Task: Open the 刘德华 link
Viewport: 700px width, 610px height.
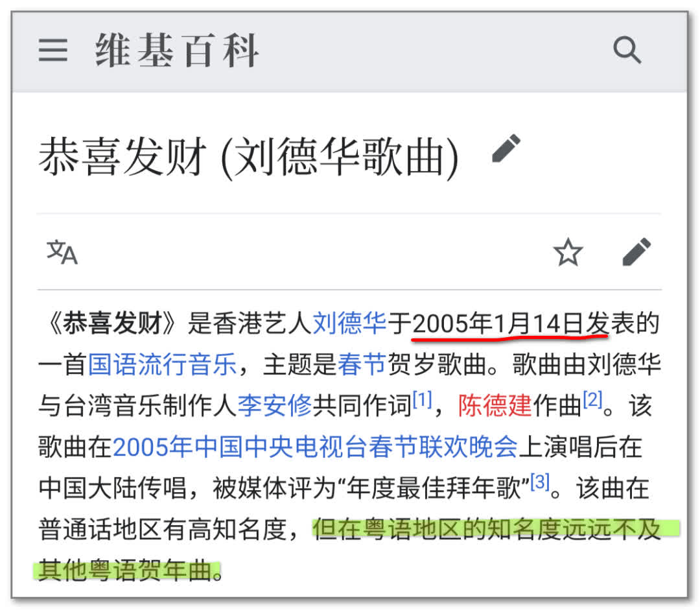Action: point(349,323)
